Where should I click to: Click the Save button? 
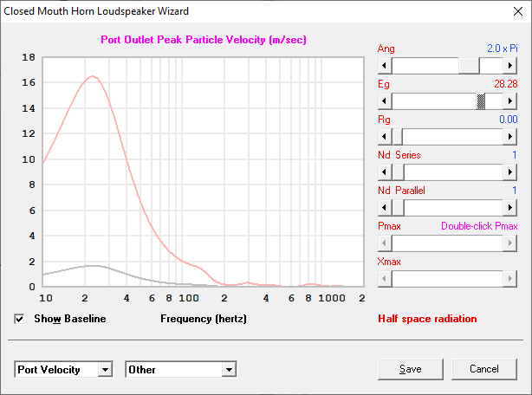(x=411, y=369)
